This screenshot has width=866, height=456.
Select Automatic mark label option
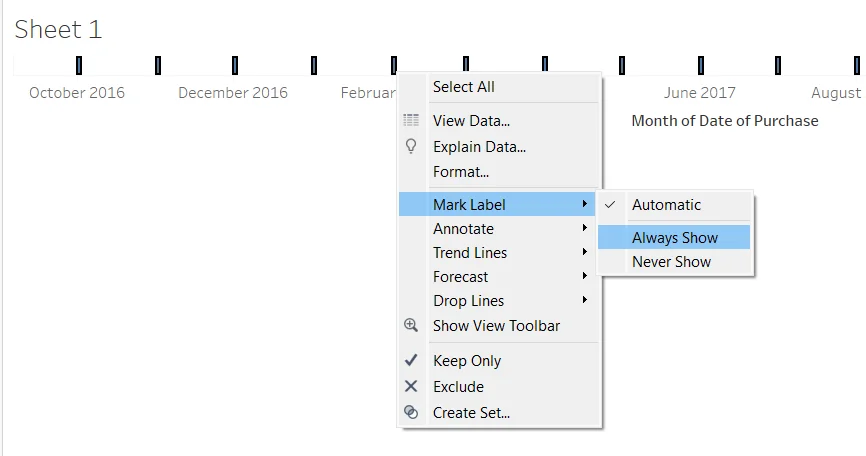tap(666, 205)
